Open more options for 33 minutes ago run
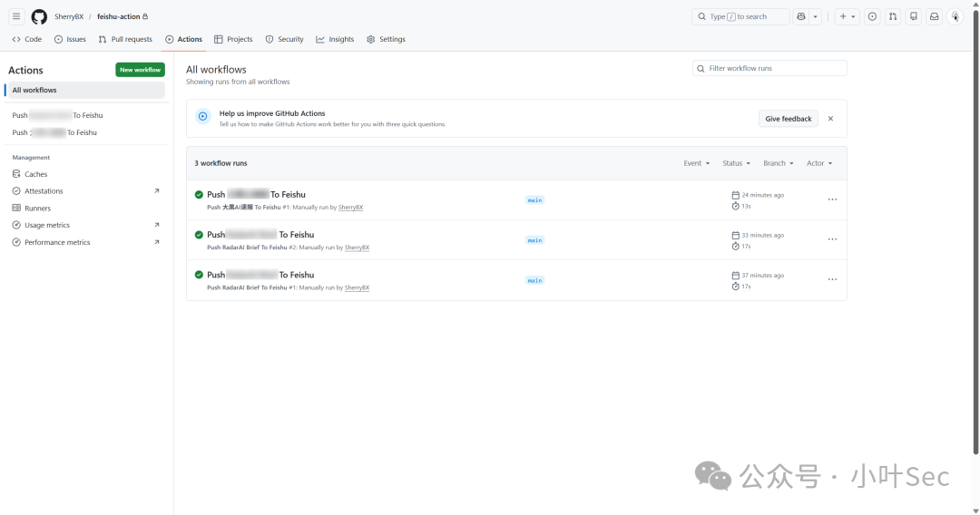Image resolution: width=980 pixels, height=515 pixels. [832, 239]
